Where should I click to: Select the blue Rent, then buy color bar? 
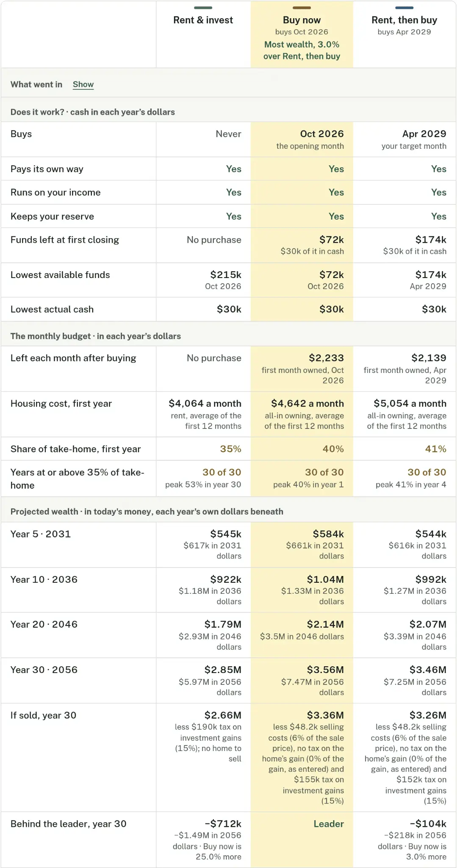[x=404, y=8]
